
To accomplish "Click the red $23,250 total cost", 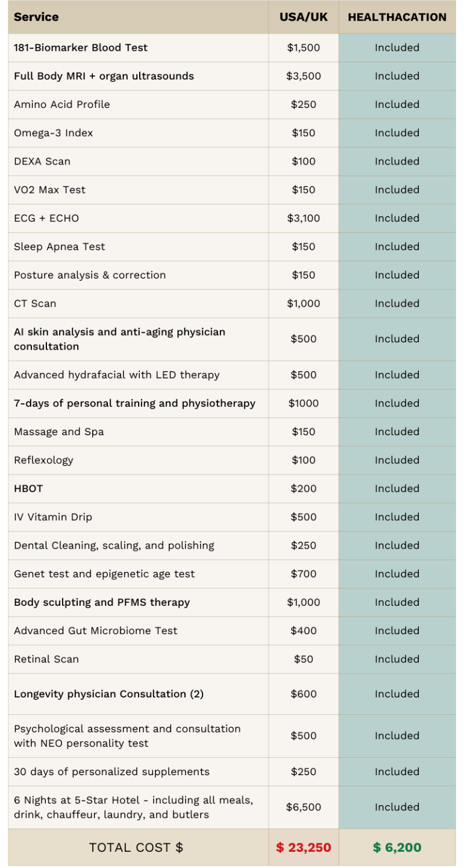I will (304, 848).
